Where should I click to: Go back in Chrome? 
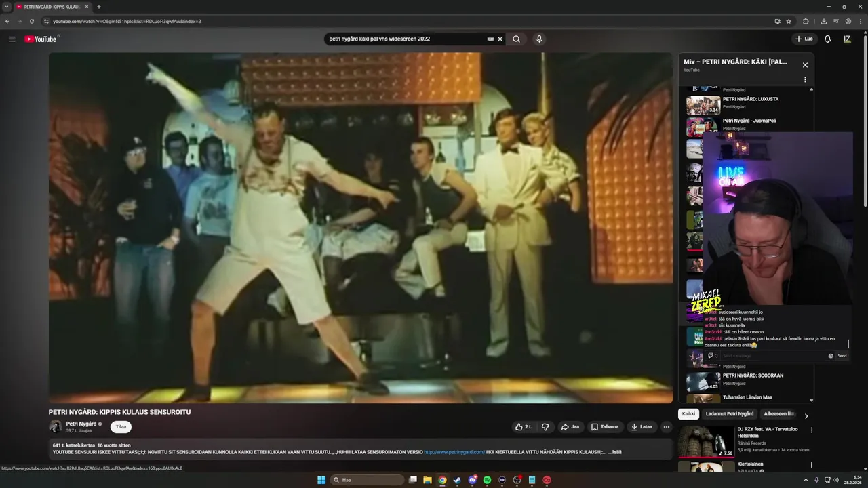coord(7,21)
